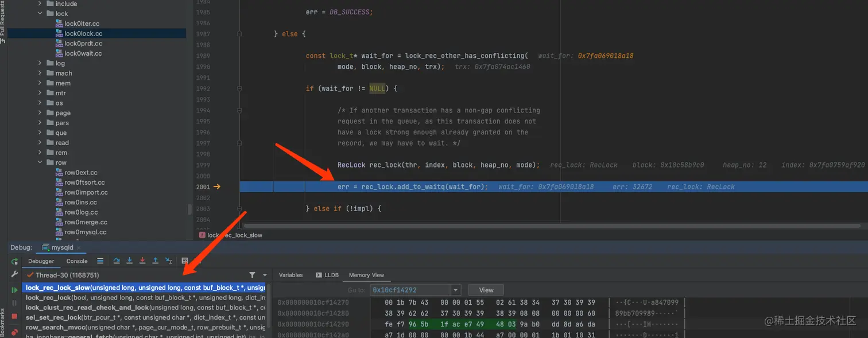Click line 2001 execution arrow in gutter

[217, 187]
